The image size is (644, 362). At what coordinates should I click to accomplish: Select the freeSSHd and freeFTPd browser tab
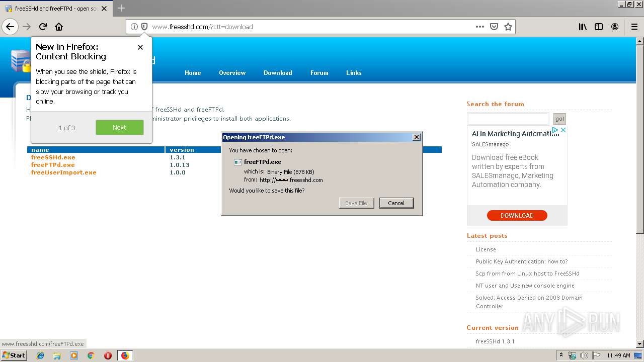[x=55, y=9]
